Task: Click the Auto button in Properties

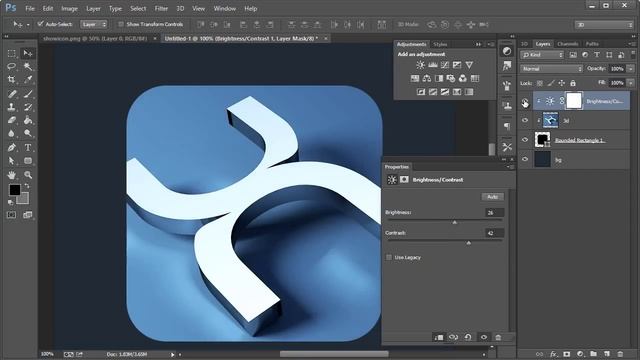Action: coord(493,197)
